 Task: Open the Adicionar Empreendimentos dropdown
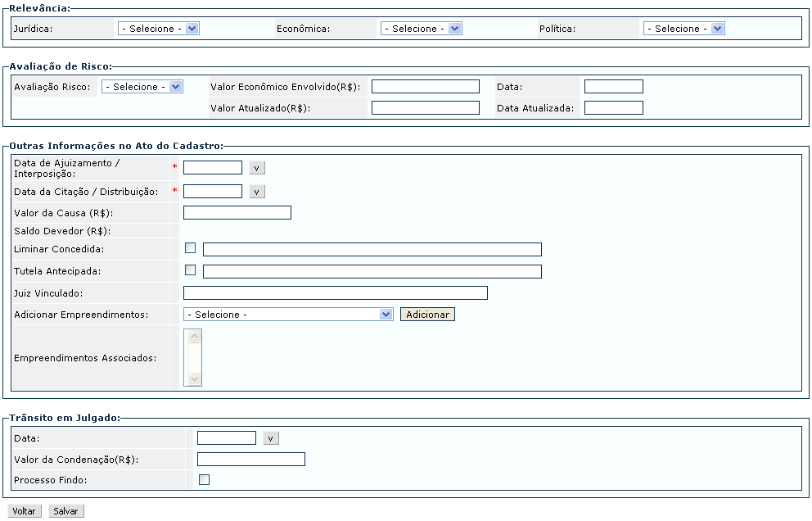(x=288, y=314)
